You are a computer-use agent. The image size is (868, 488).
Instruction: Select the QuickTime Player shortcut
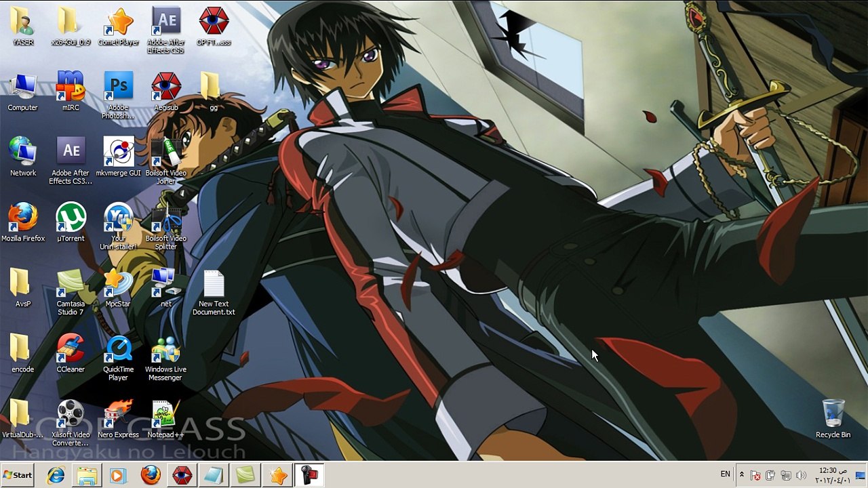pyautogui.click(x=118, y=357)
